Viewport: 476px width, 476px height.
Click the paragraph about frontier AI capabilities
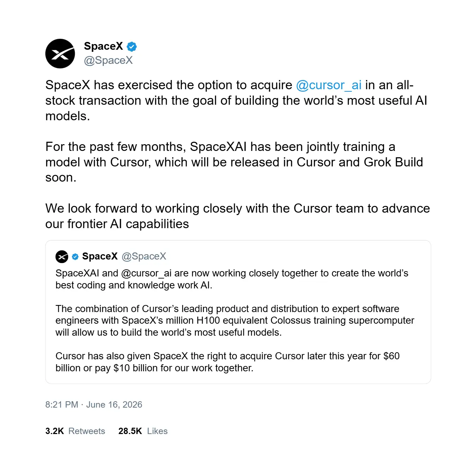238,216
